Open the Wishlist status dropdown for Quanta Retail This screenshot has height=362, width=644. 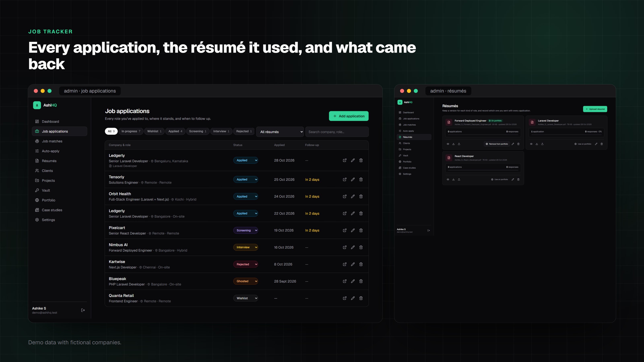tap(246, 298)
